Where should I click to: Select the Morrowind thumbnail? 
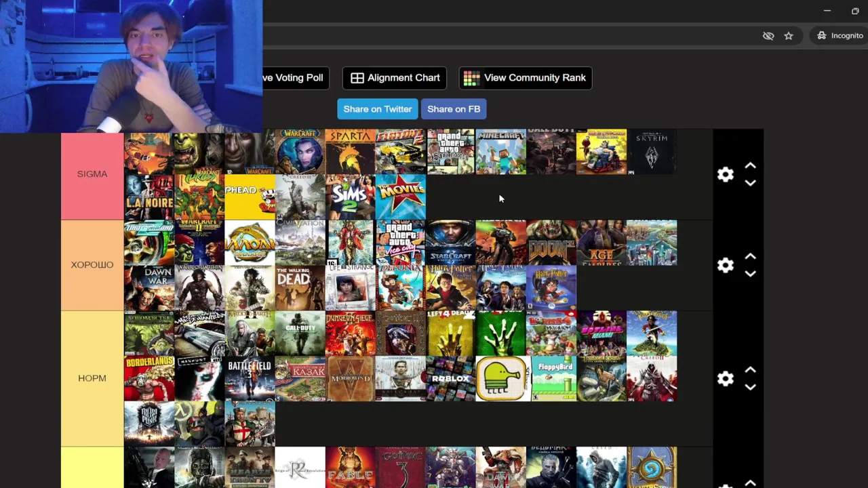point(350,379)
